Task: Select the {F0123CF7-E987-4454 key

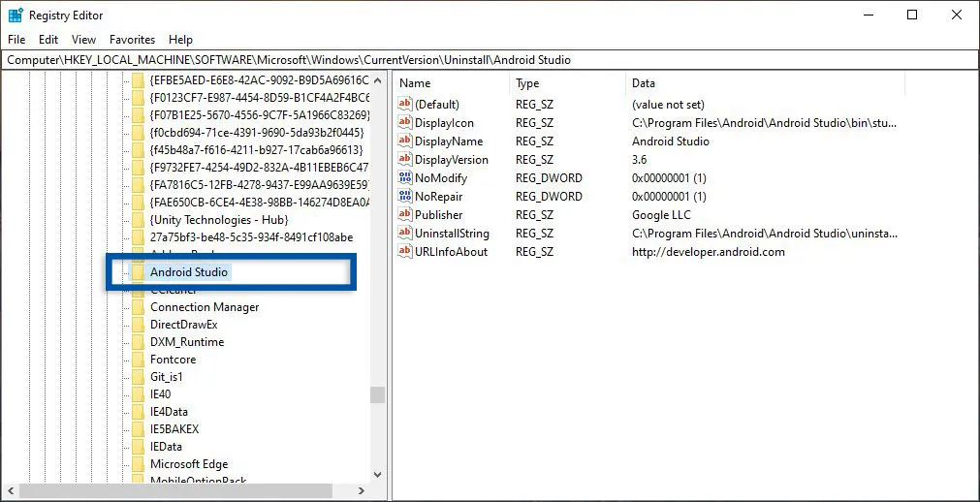Action: tap(260, 98)
